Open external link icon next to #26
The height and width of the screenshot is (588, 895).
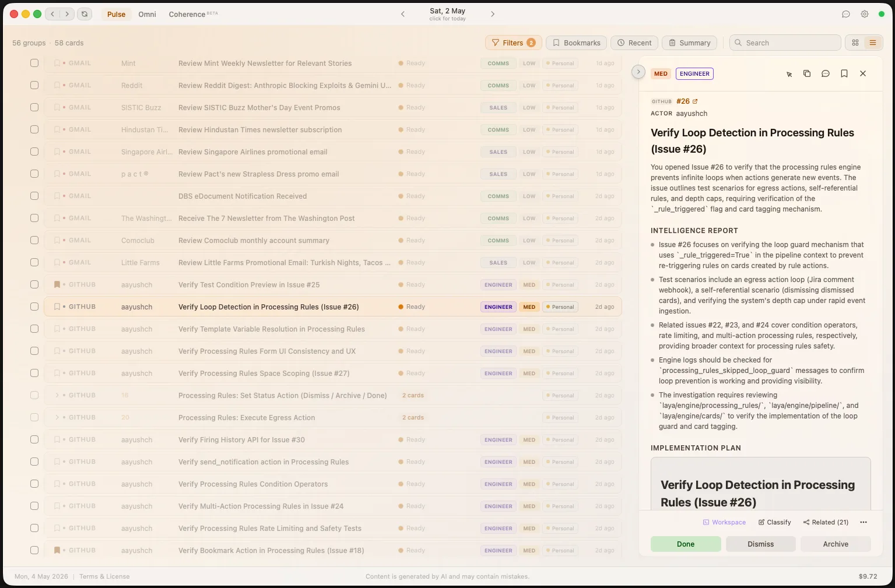[x=695, y=101]
